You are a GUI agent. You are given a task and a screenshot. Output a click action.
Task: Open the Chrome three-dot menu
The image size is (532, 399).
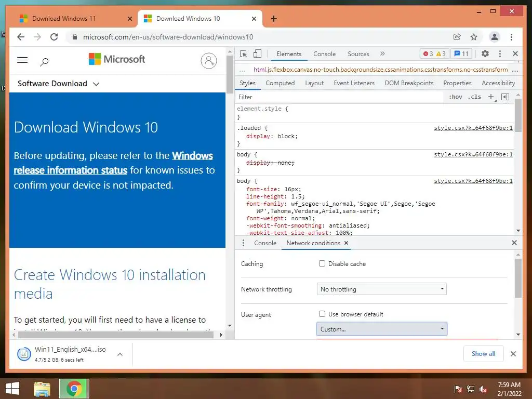511,37
